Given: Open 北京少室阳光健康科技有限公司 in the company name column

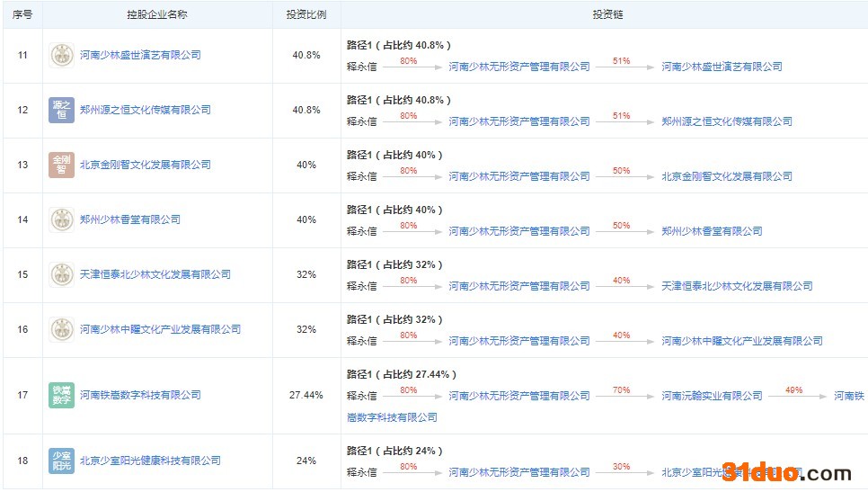Looking at the screenshot, I should [x=150, y=461].
